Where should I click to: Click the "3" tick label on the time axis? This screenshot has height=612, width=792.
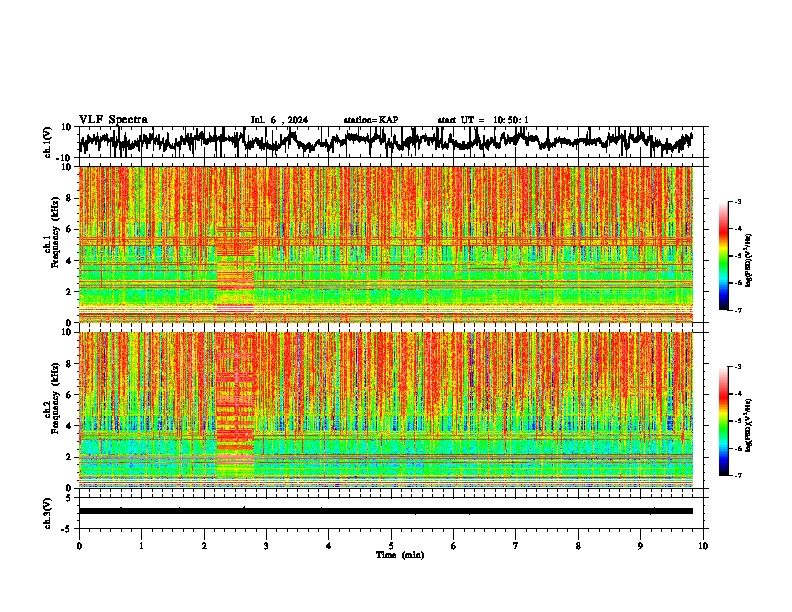[x=266, y=546]
